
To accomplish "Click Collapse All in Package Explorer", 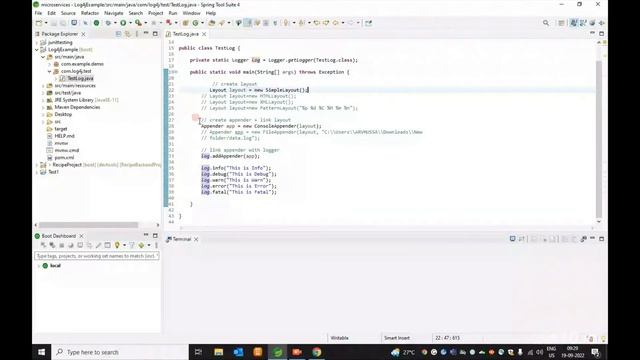I will 118,34.
